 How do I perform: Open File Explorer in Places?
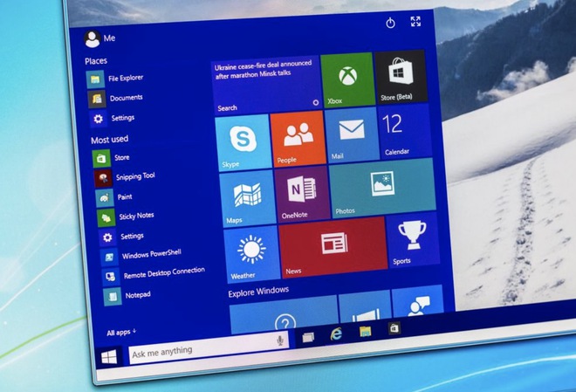click(x=115, y=79)
